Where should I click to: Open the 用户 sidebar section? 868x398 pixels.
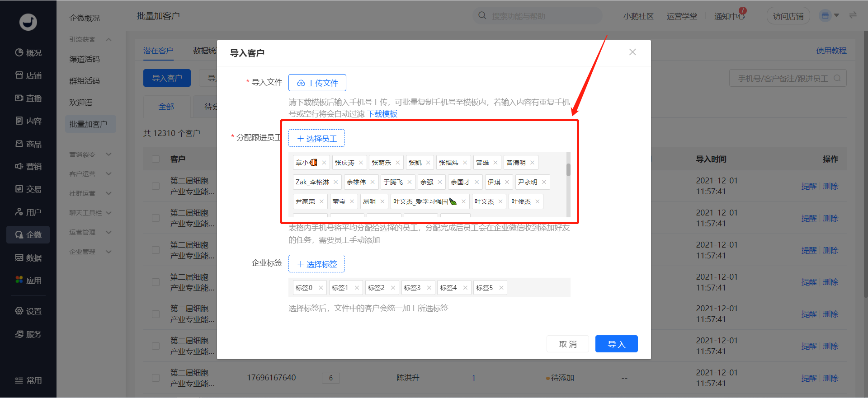pos(28,212)
